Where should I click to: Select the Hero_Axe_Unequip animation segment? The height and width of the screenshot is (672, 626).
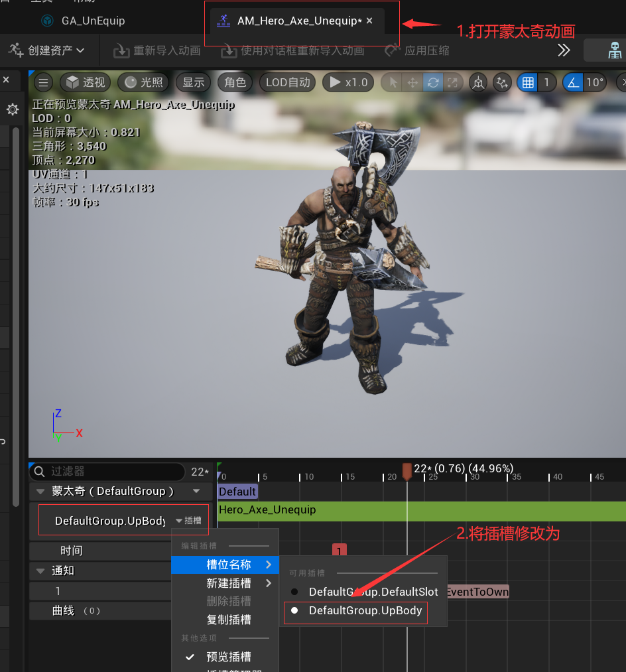point(422,510)
